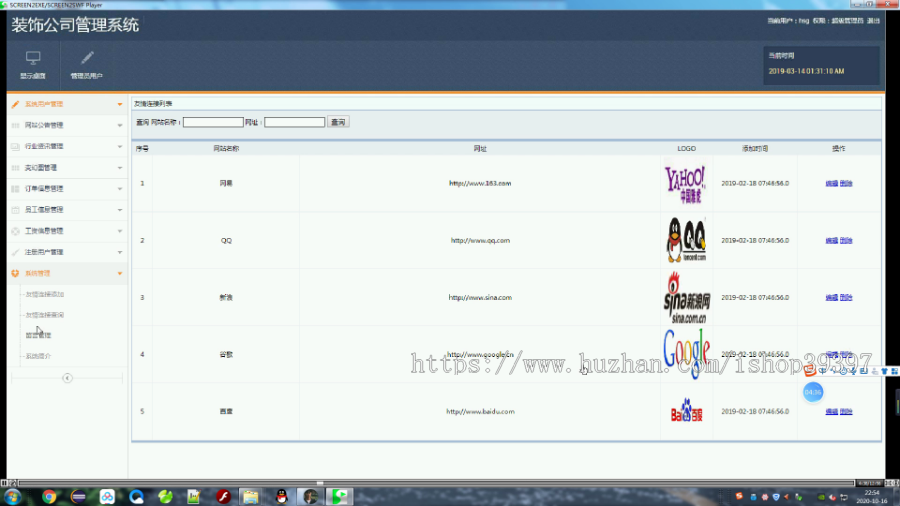The image size is (900, 506).
Task: Delete the 网易 row link
Action: click(x=846, y=184)
